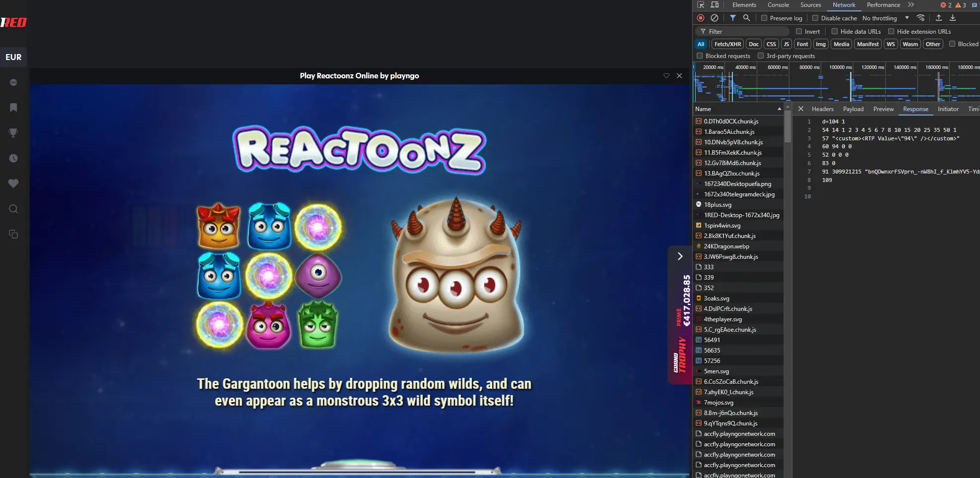This screenshot has width=980, height=478.
Task: Open the trophy icon in sidebar
Action: (x=13, y=133)
